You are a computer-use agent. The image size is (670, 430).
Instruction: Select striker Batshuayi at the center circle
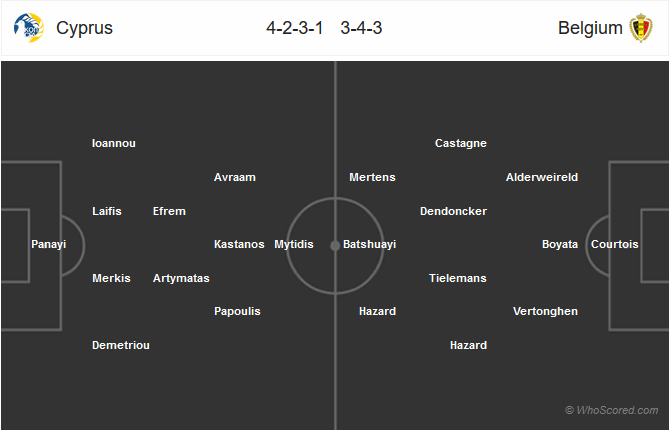pos(370,244)
